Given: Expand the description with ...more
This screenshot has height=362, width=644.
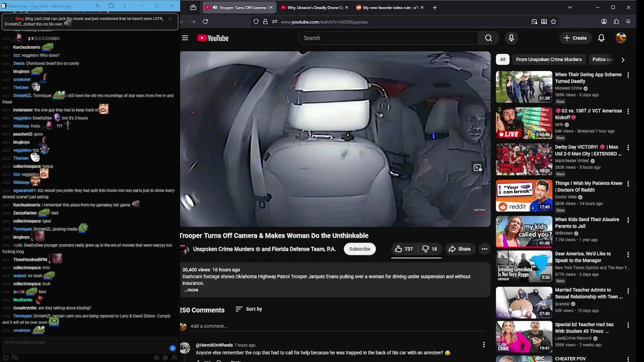Looking at the screenshot, I should pyautogui.click(x=191, y=290).
